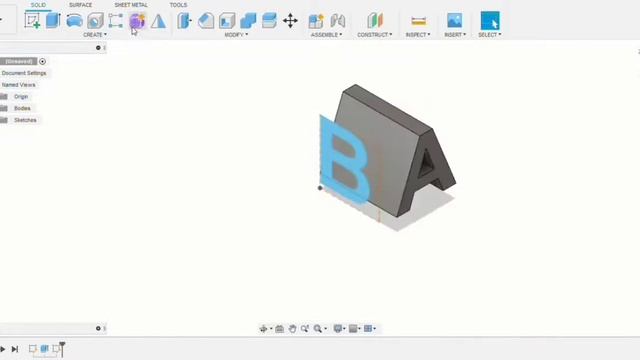Click the Zoom Window icon
Viewport: 640px width, 360px height.
point(304,329)
